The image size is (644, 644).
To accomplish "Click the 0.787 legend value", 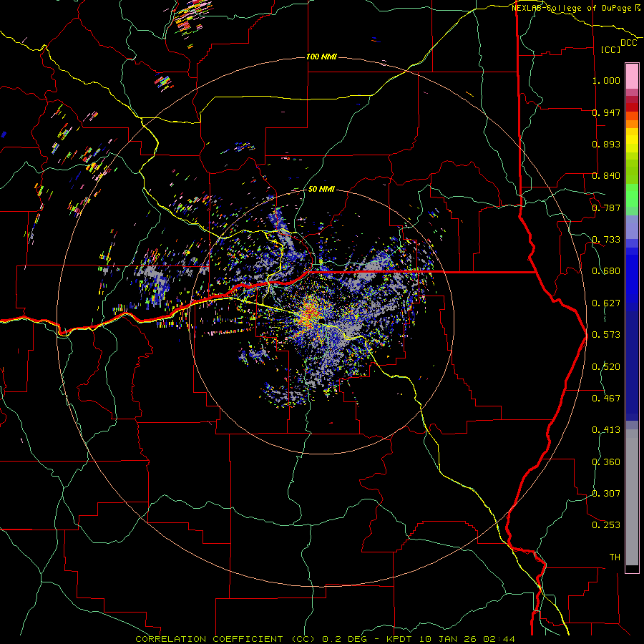I will click(606, 208).
